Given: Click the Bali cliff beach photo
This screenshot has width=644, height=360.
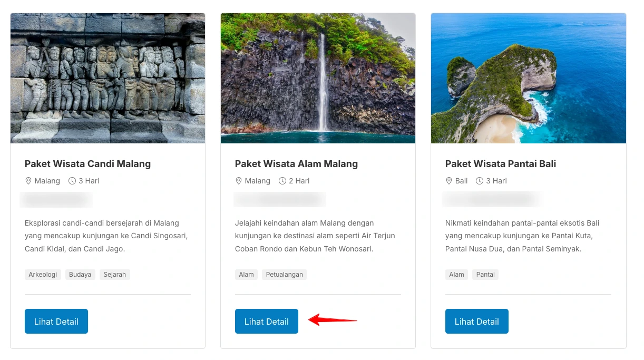Looking at the screenshot, I should pos(528,78).
